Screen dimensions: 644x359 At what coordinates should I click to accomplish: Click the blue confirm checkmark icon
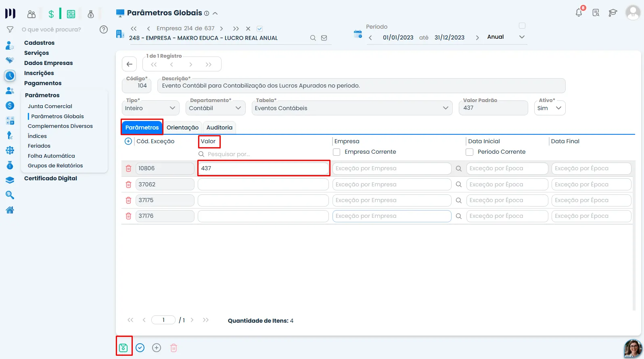pos(140,348)
